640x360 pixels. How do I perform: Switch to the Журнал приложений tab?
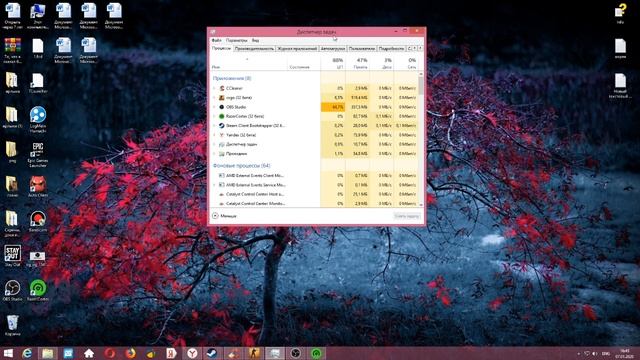(x=297, y=49)
